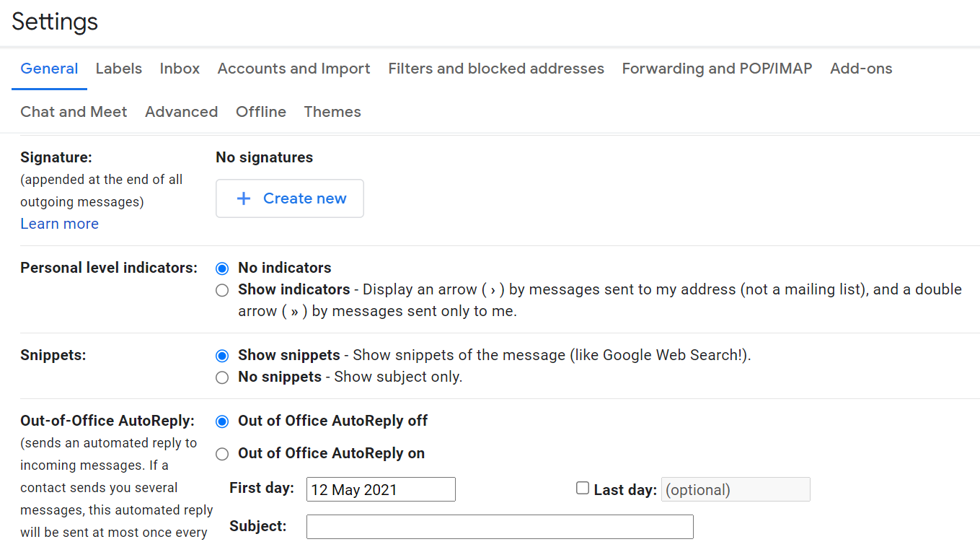Select the No indicators radio button
Screen dimensions: 980x547
tap(222, 268)
